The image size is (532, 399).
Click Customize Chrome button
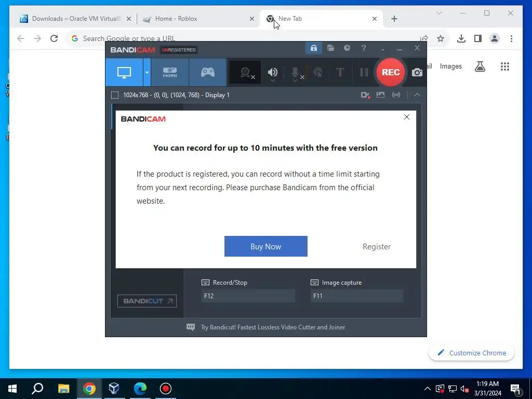(471, 353)
